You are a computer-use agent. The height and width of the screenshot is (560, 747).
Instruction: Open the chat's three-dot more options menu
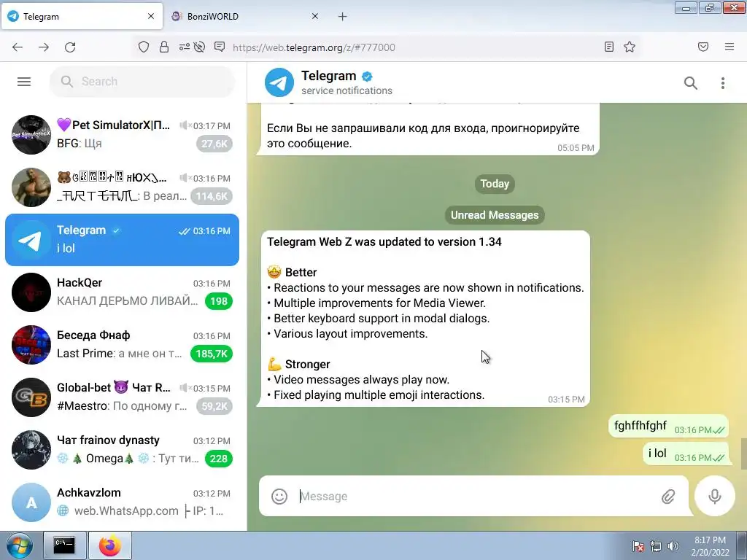pos(723,83)
